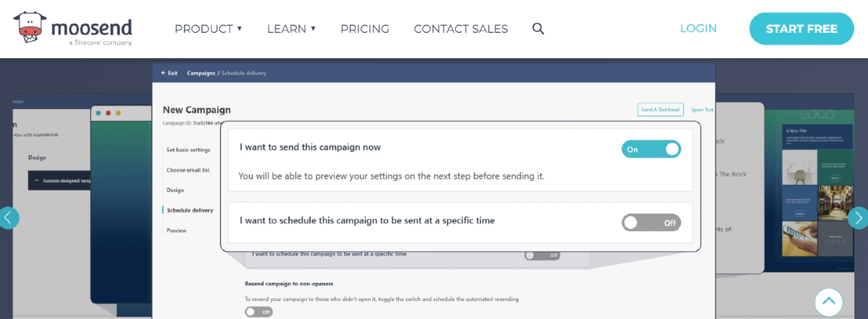Expand the Product dropdown menu
This screenshot has width=868, height=319.
[208, 28]
